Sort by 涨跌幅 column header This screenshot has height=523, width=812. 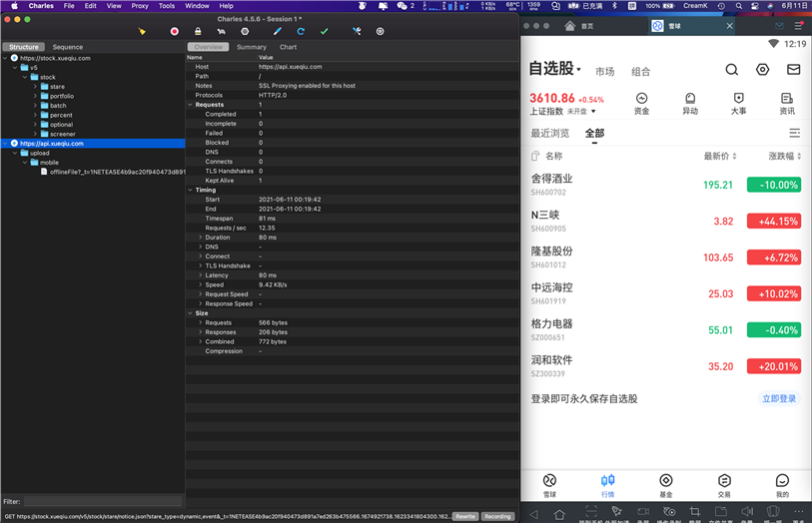785,157
